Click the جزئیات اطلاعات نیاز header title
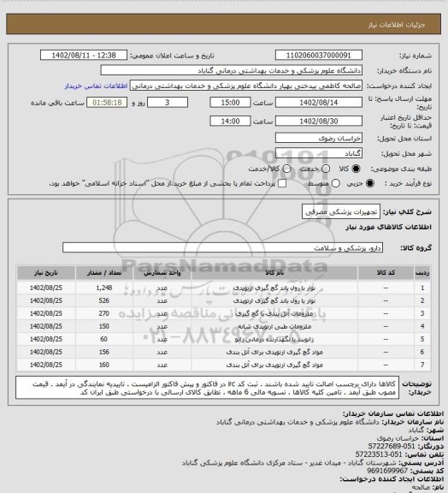448x493 pixels. [397, 25]
